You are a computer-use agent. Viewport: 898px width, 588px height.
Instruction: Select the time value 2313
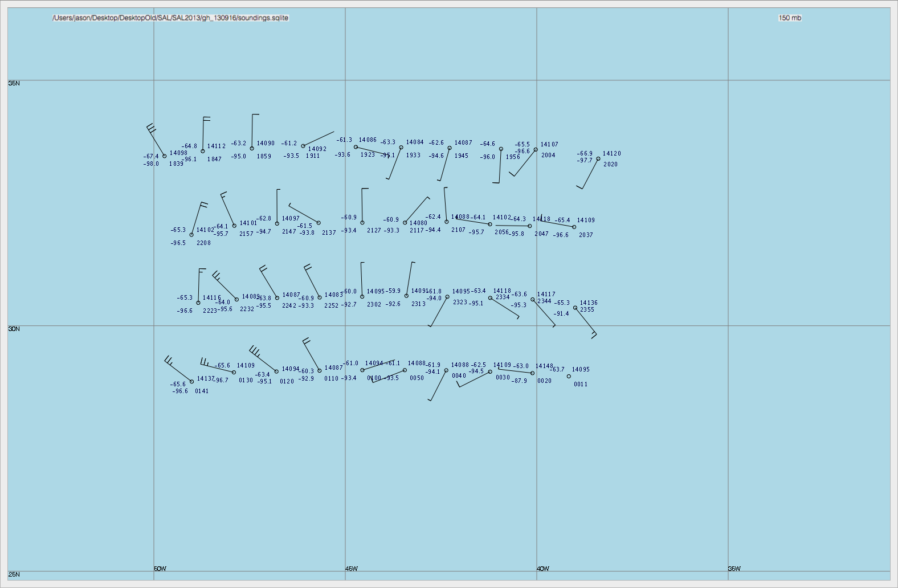pyautogui.click(x=418, y=304)
